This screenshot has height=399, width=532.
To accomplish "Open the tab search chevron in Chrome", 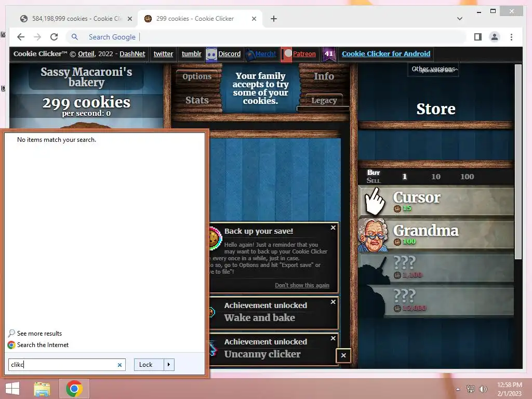I will click(459, 19).
